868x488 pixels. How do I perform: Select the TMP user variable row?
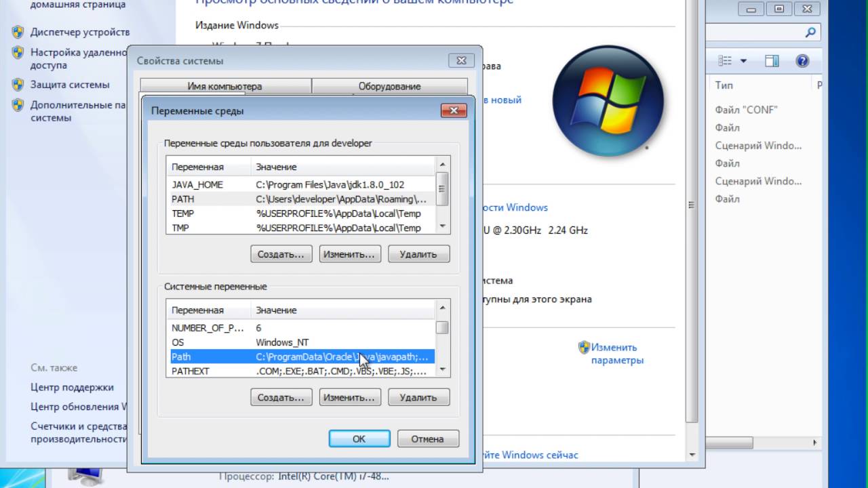301,228
